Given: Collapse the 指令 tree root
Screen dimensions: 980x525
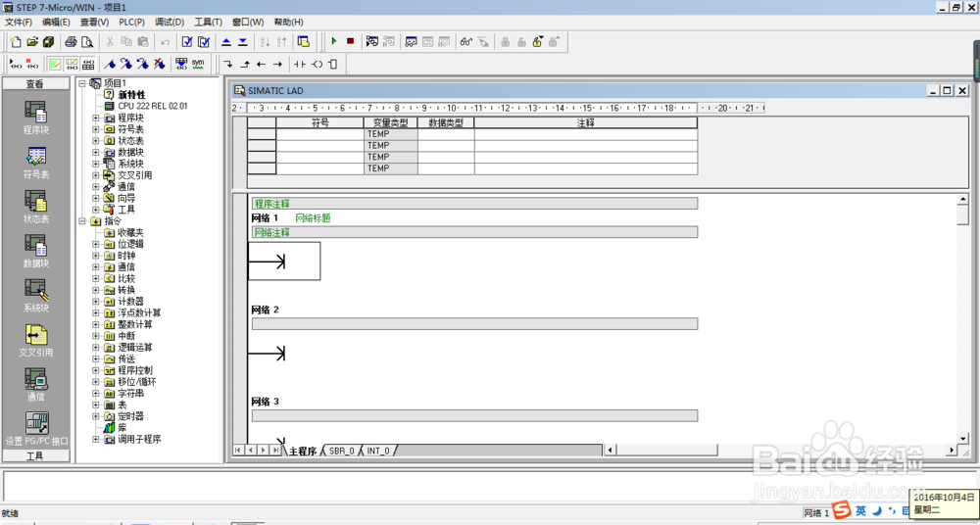Looking at the screenshot, I should tap(82, 221).
